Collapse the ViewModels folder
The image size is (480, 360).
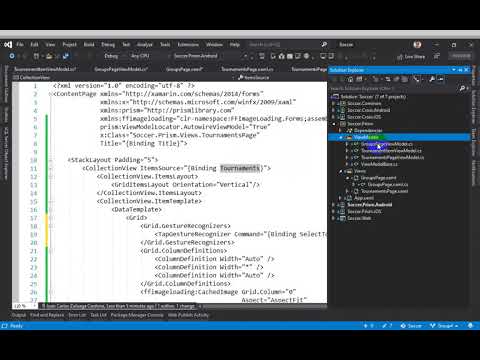click(341, 137)
